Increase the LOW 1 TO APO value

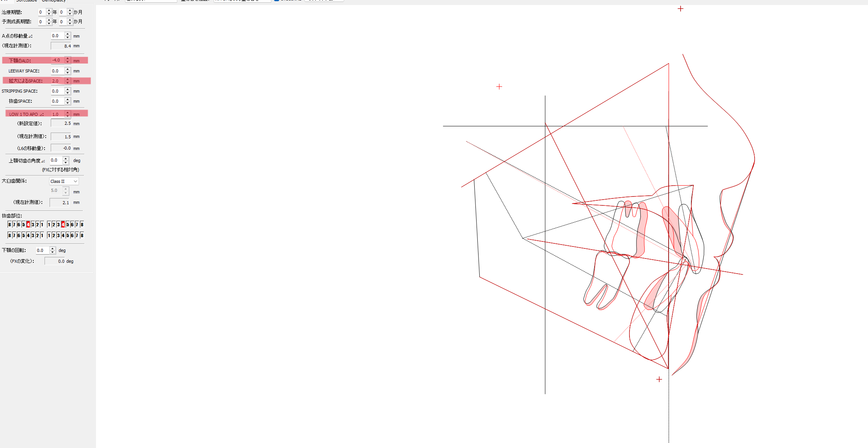tap(68, 112)
